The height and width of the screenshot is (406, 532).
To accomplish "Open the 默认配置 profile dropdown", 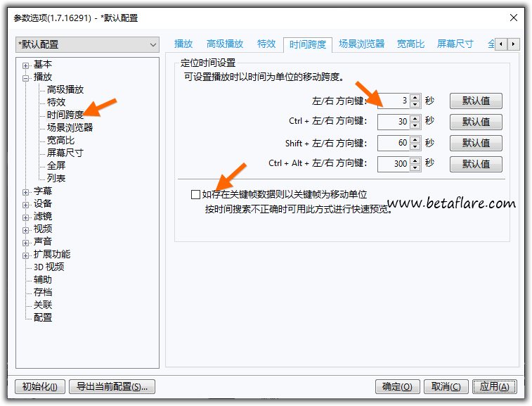I will 88,44.
